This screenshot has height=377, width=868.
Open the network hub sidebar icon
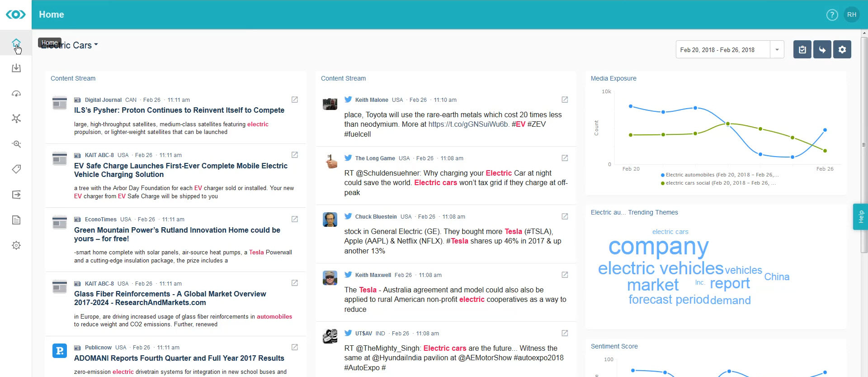coord(16,119)
